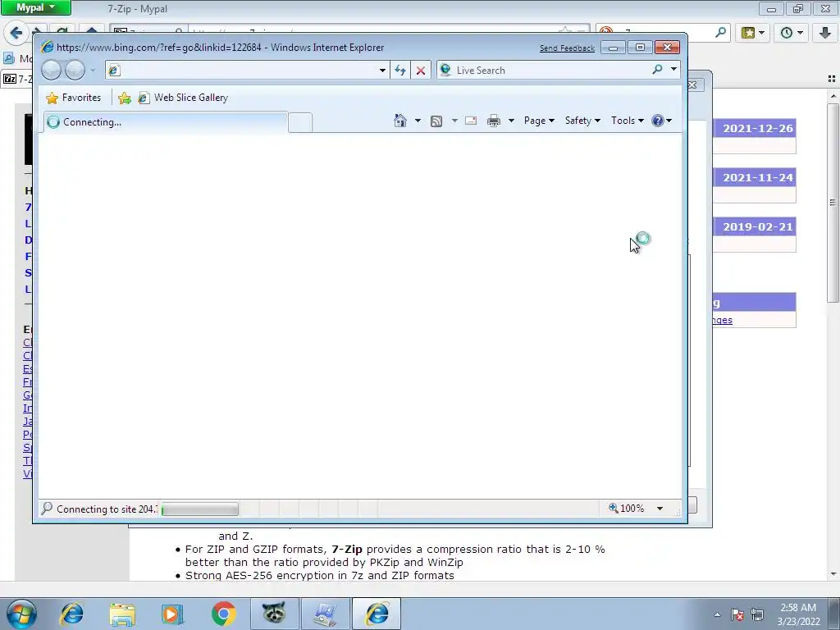Click the IE Back navigation button
The width and height of the screenshot is (840, 630).
[x=52, y=71]
